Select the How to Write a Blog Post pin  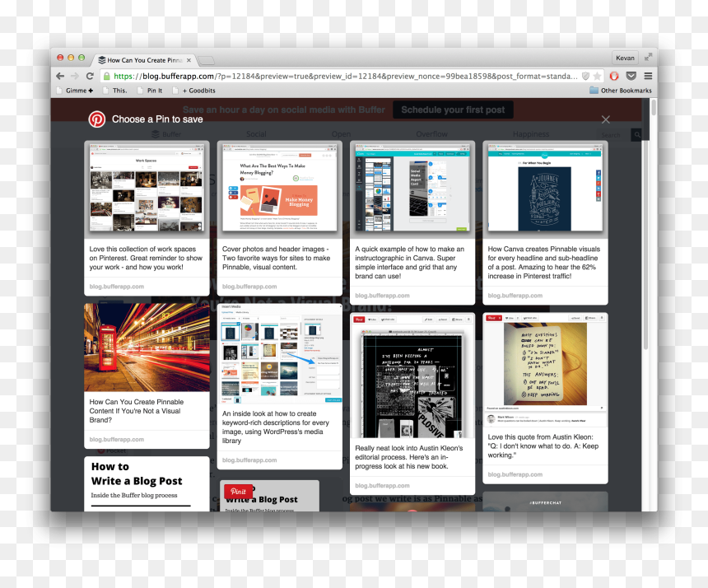[147, 483]
